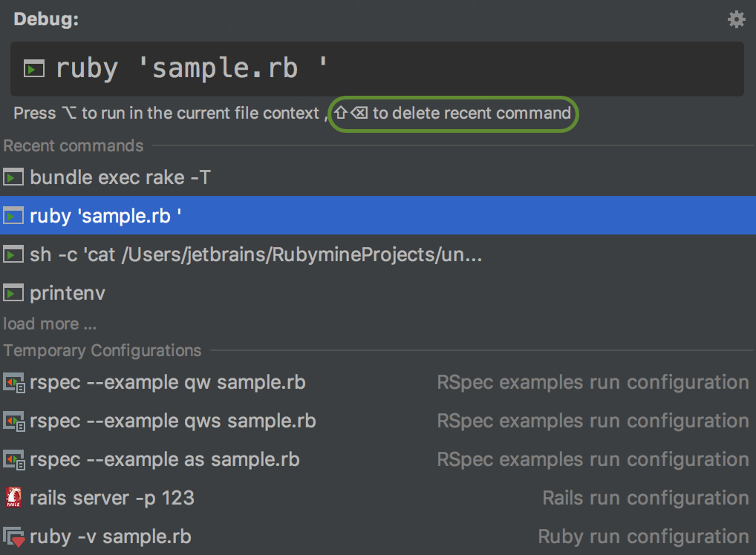Select rails server -p 123 configuration

click(378, 498)
